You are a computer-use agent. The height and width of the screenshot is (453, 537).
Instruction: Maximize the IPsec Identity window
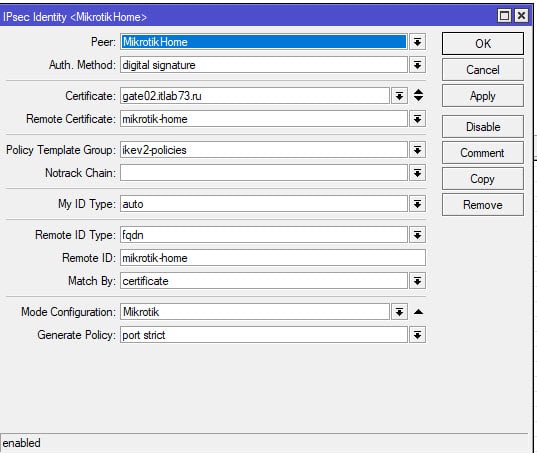click(504, 16)
